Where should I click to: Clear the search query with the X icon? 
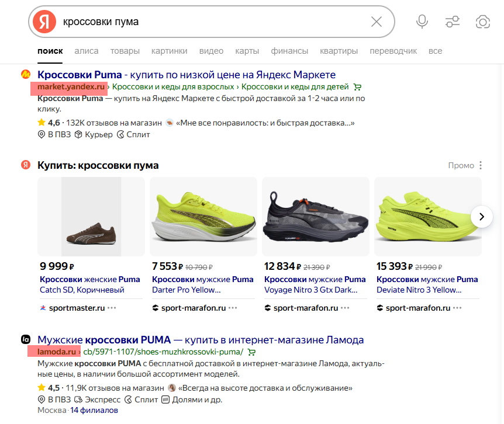coord(377,22)
